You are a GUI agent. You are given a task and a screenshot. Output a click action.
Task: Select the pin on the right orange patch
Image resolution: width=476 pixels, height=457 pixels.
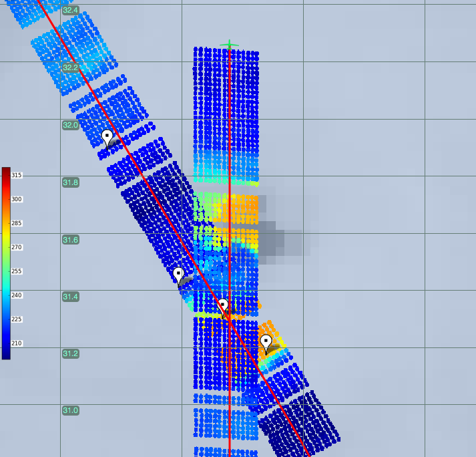[266, 343]
